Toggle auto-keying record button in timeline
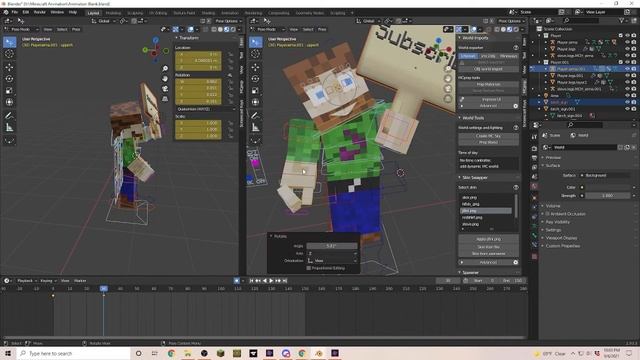Screen dimensions: 640x360 (237, 281)
